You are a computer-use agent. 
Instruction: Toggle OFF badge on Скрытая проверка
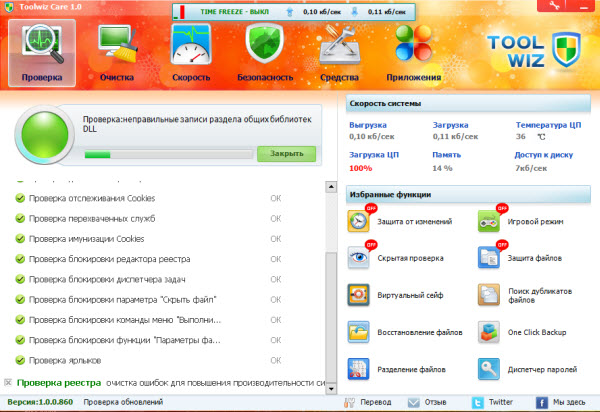coord(371,245)
